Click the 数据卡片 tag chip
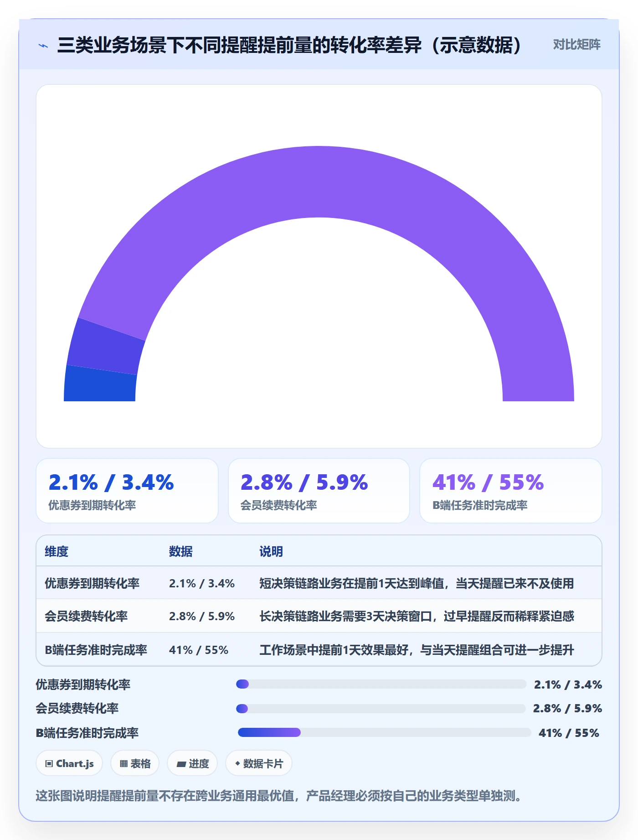This screenshot has height=840, width=638. click(x=259, y=763)
